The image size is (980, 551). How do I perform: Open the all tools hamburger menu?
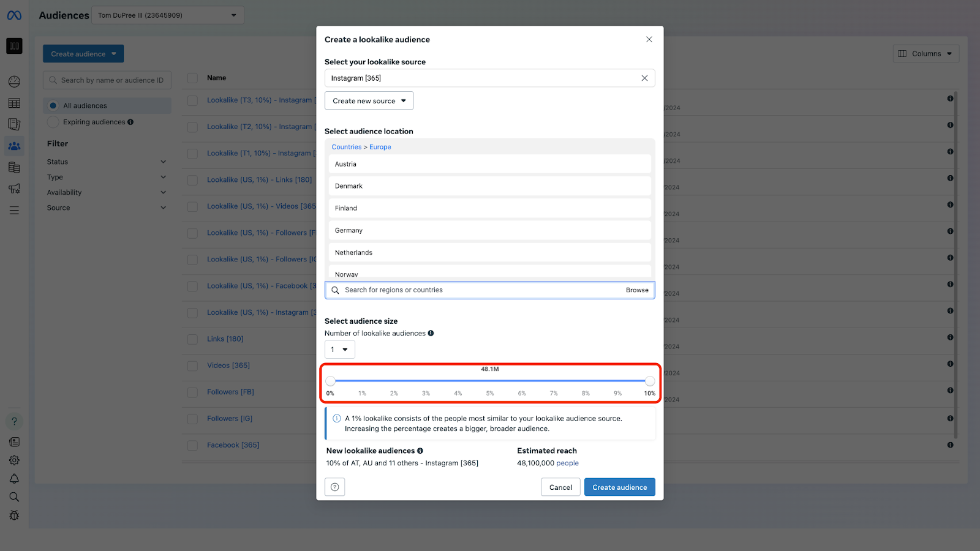(14, 210)
